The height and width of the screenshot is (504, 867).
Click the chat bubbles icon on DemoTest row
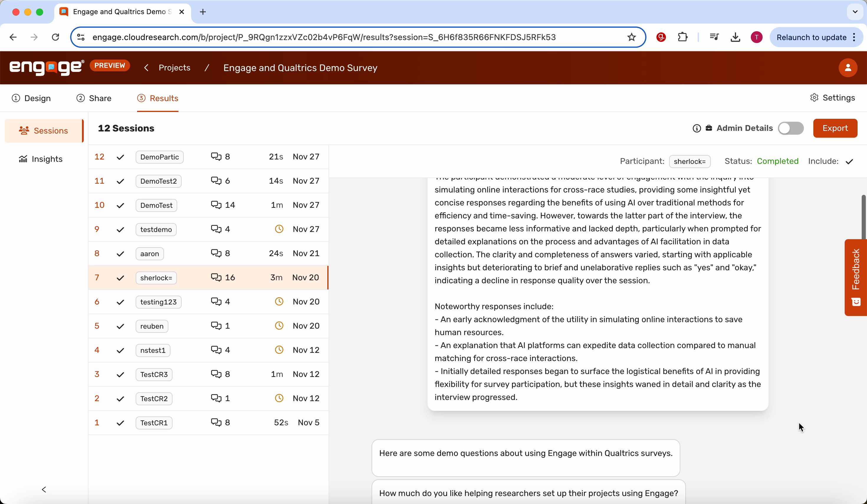tap(216, 205)
